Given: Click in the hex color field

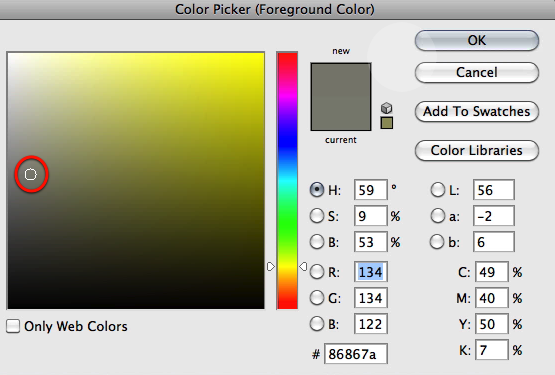Looking at the screenshot, I should [356, 353].
